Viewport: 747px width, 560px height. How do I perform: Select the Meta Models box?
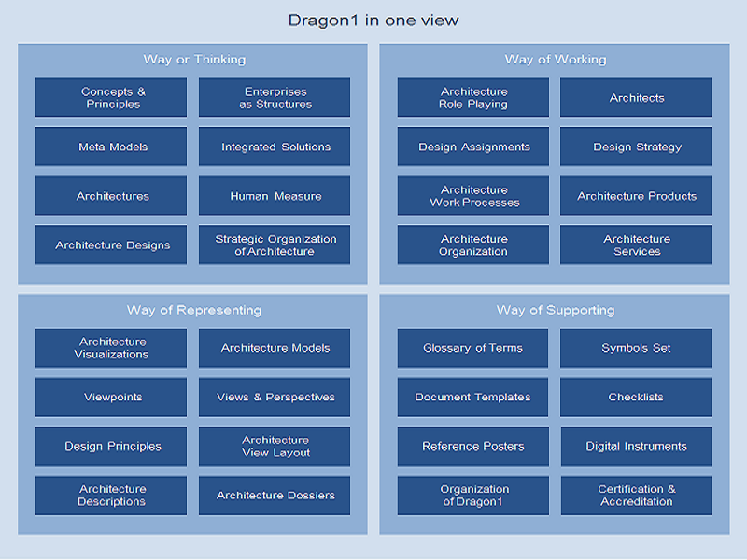tap(111, 147)
